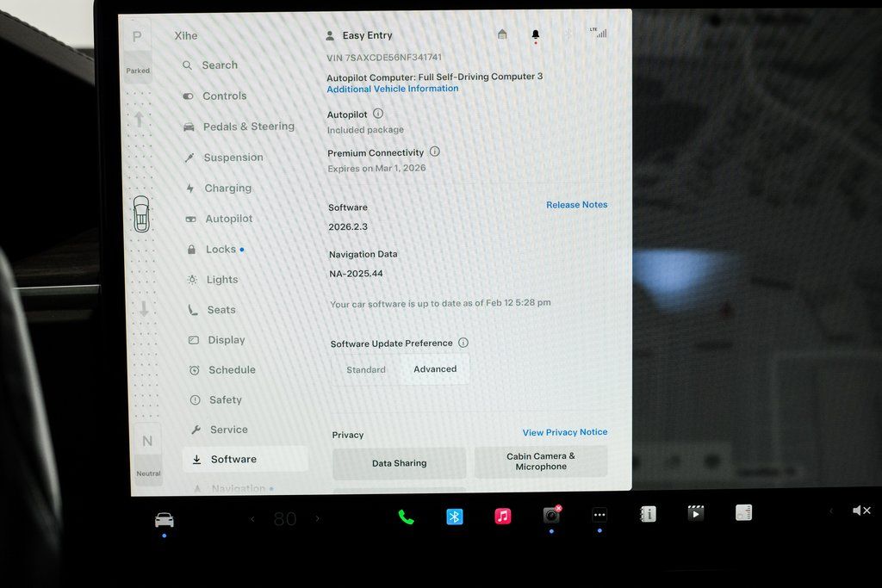The image size is (882, 588).
Task: Show info for Premium Connectivity
Action: tap(435, 152)
